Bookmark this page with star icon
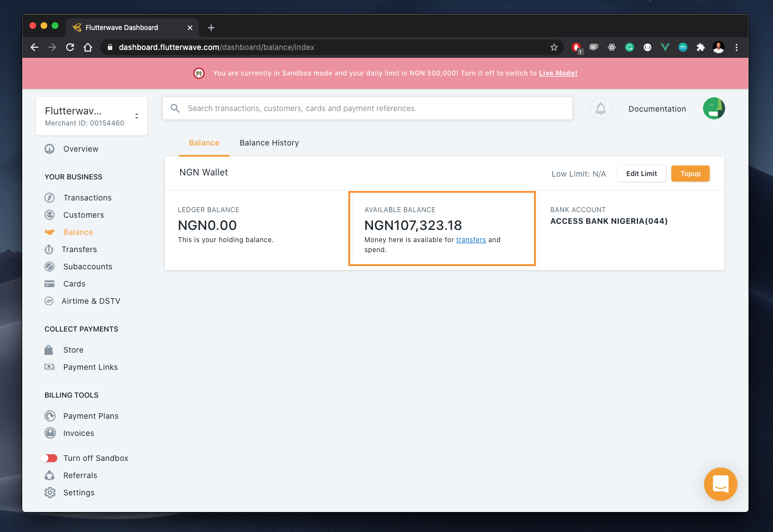 point(554,47)
